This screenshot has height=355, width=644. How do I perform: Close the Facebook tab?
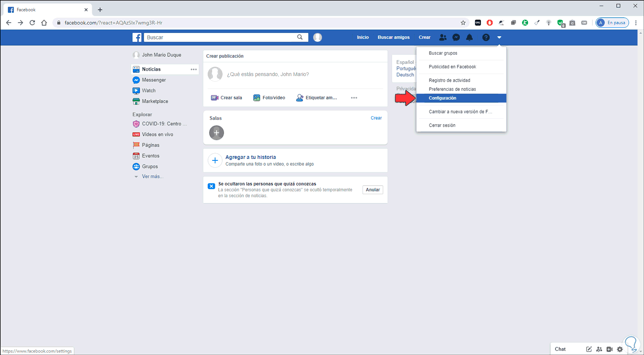86,10
